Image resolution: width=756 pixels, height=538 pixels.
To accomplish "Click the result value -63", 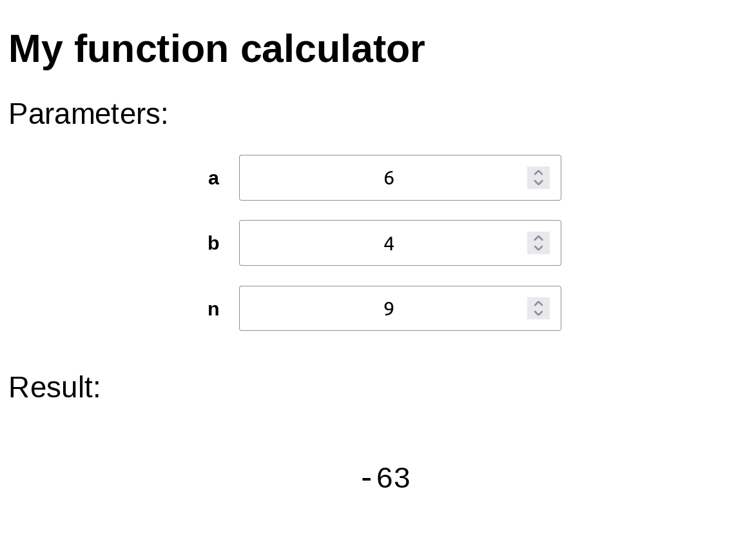I will click(386, 478).
